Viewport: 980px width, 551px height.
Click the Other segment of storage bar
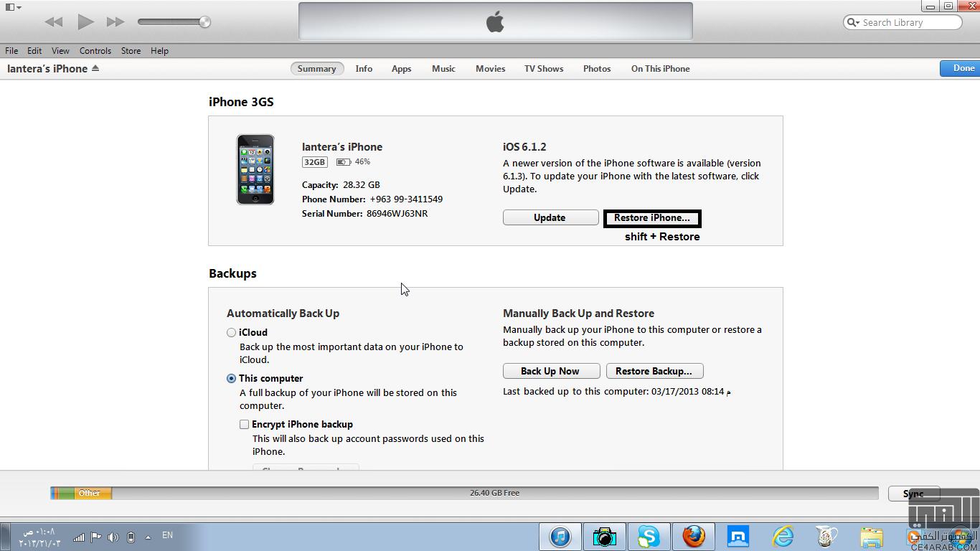pyautogui.click(x=93, y=493)
